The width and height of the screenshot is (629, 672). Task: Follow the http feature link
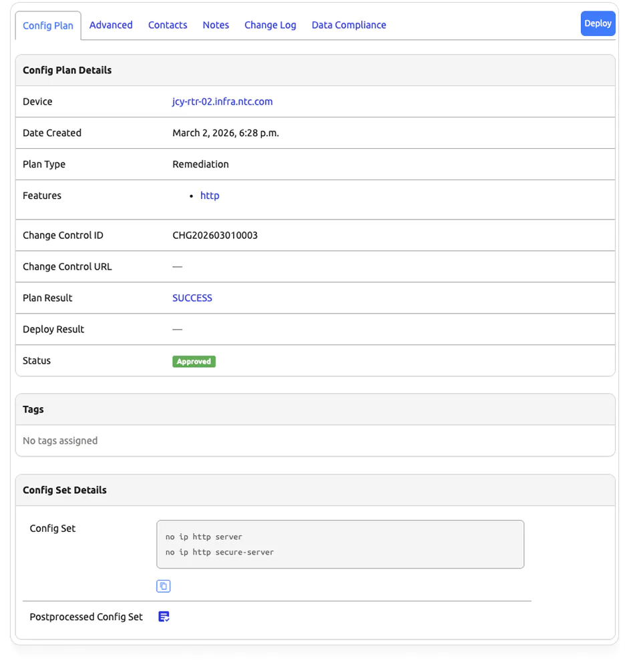(210, 196)
